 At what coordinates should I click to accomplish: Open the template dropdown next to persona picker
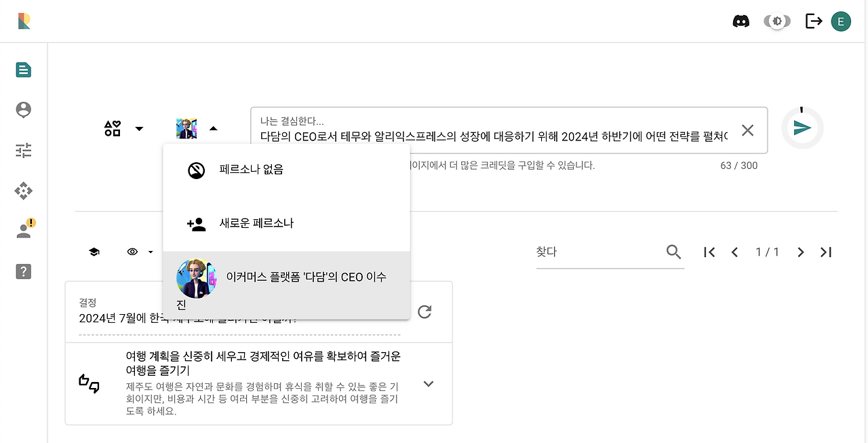click(x=140, y=129)
